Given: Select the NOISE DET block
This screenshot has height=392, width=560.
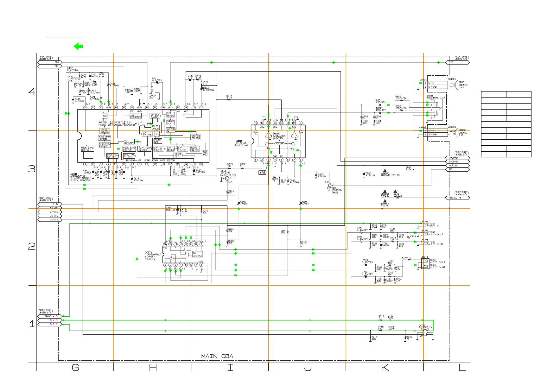Looking at the screenshot, I should click(x=178, y=155).
